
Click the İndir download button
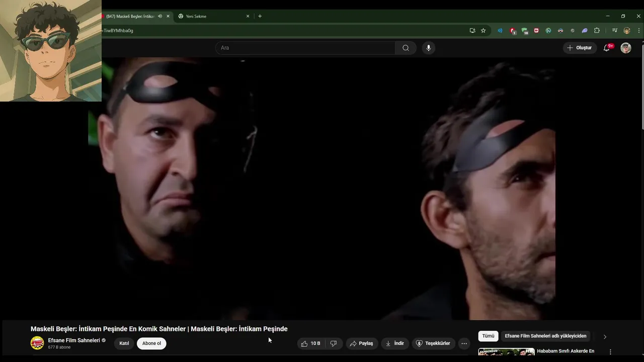tap(395, 343)
